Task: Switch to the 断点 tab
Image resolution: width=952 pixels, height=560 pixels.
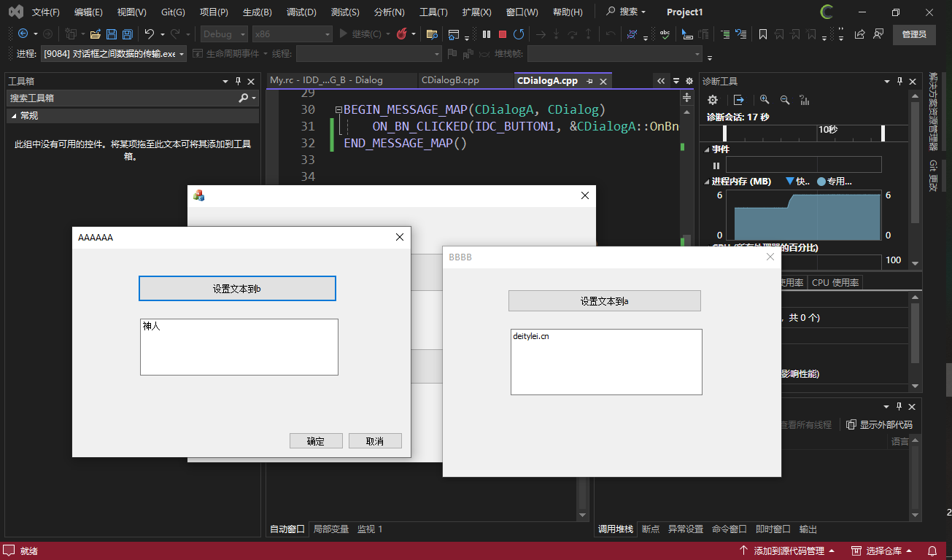Action: 651,529
